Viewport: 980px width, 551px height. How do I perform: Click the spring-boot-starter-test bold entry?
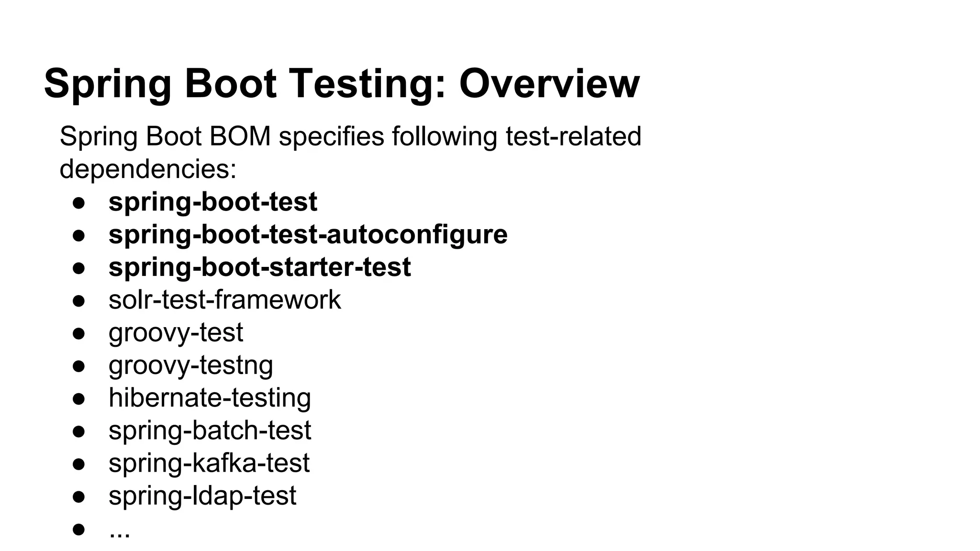point(260,267)
